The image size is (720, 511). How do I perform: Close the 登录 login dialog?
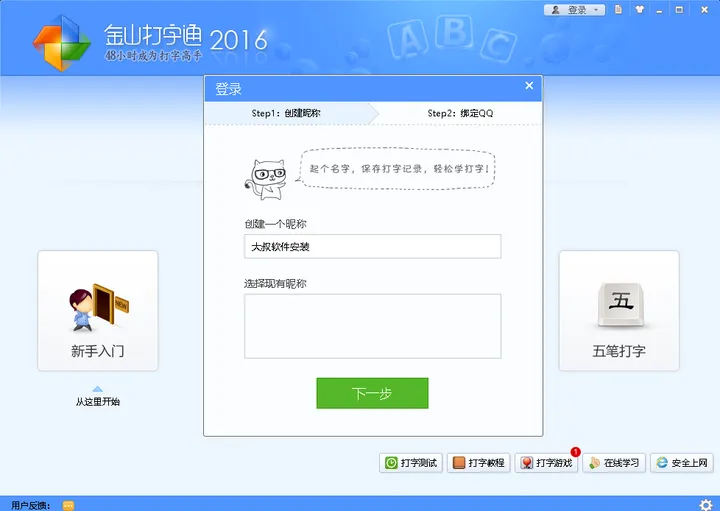pyautogui.click(x=529, y=85)
